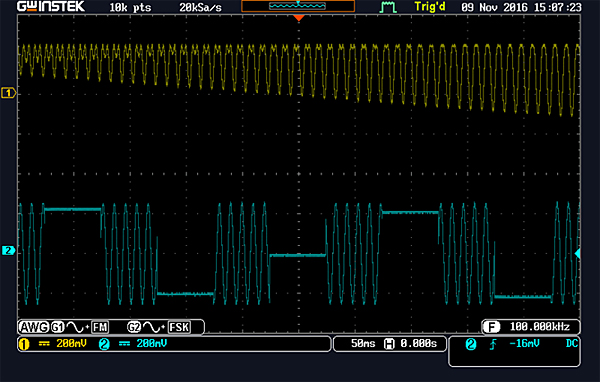Click the AWG label icon
600x382 pixels.
click(x=34, y=327)
